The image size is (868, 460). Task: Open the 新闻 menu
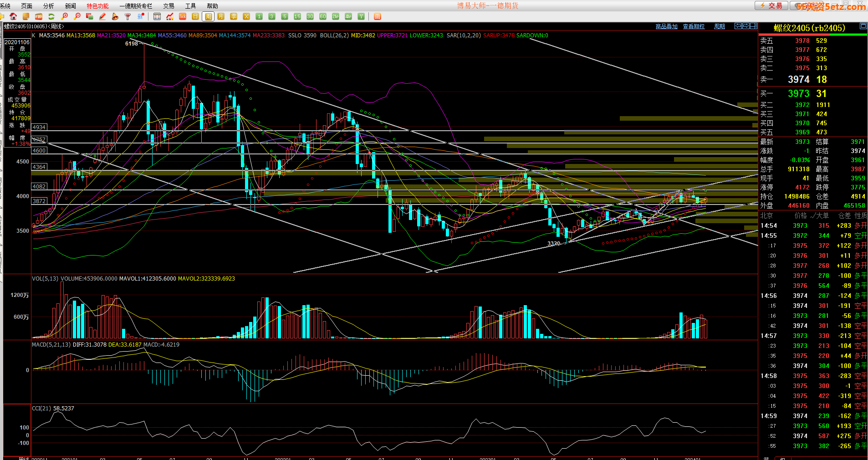tap(71, 6)
